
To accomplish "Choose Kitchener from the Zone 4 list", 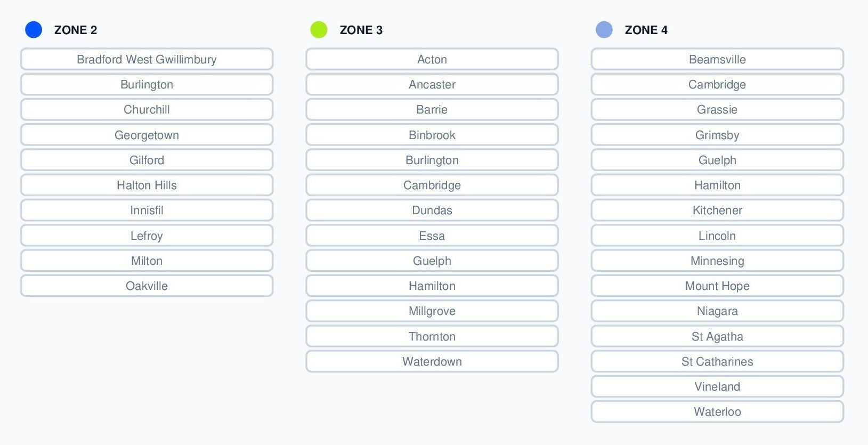I will click(717, 211).
